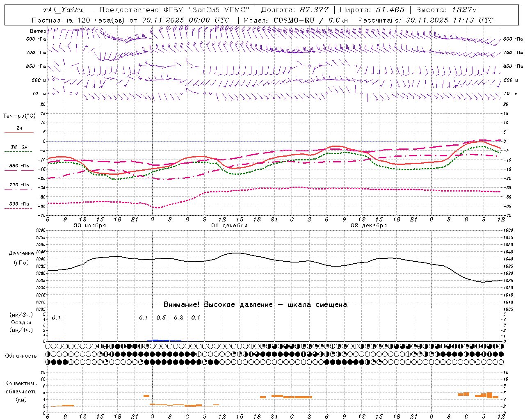Click the '2м' temperature legend line sample
This screenshot has height=420, width=525.
pyautogui.click(x=19, y=132)
